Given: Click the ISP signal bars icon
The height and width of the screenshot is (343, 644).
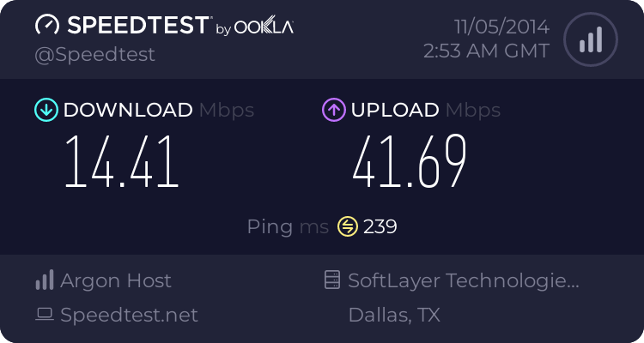Looking at the screenshot, I should pyautogui.click(x=45, y=280).
